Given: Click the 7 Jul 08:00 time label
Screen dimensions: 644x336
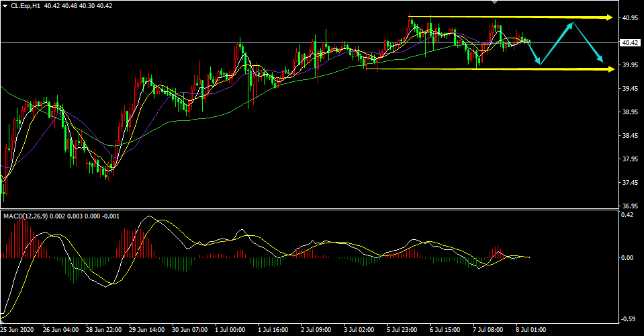Looking at the screenshot, I should click(488, 330).
